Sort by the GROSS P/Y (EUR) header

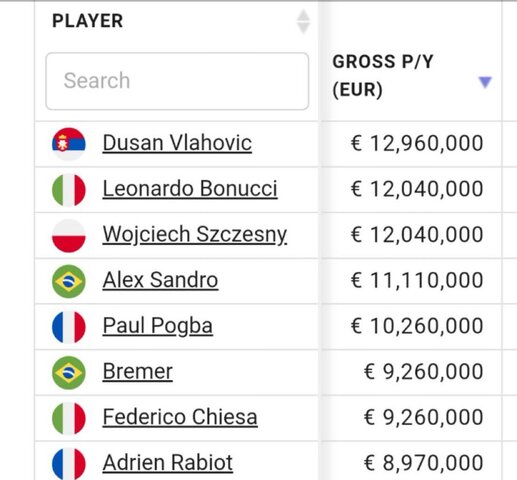383,76
